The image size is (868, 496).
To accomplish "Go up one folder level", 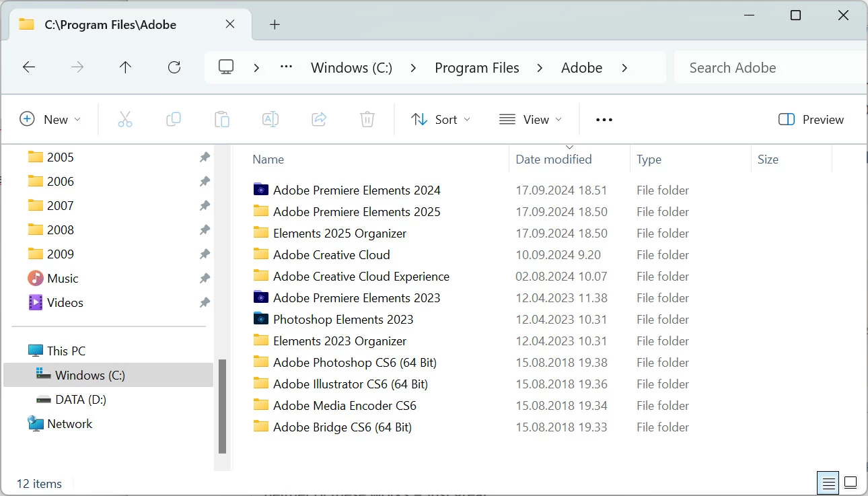I will pyautogui.click(x=126, y=67).
